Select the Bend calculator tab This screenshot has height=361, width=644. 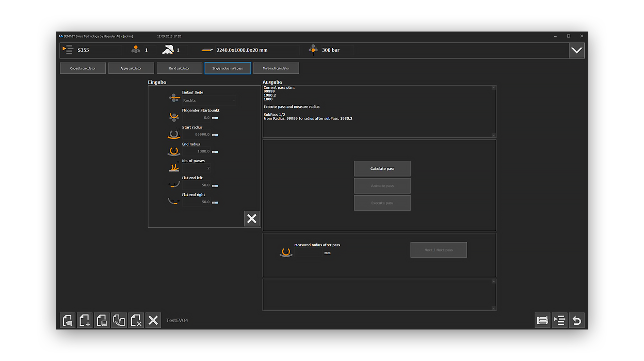tap(179, 68)
